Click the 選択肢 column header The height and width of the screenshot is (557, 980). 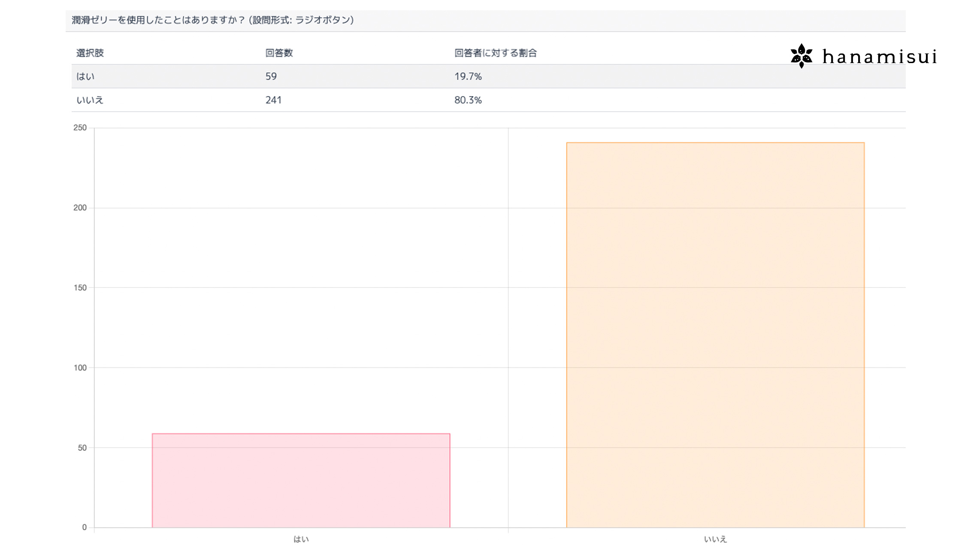[x=90, y=53]
